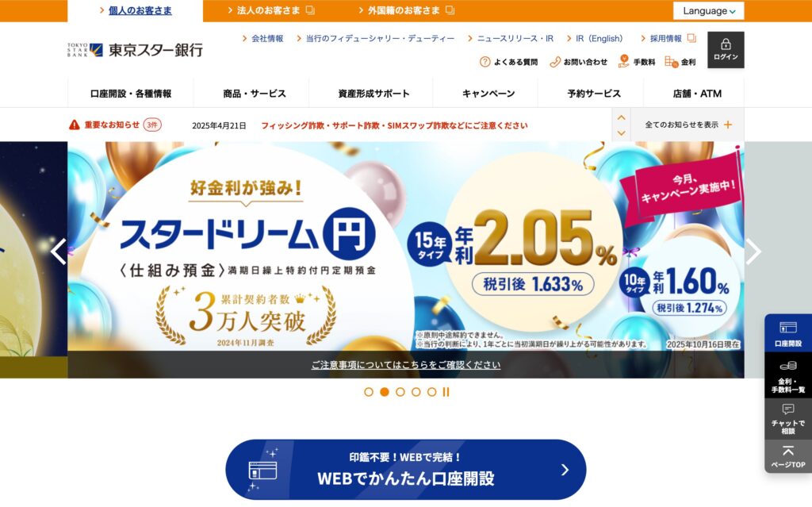
Task: Select the first carousel slide dot
Action: click(369, 392)
